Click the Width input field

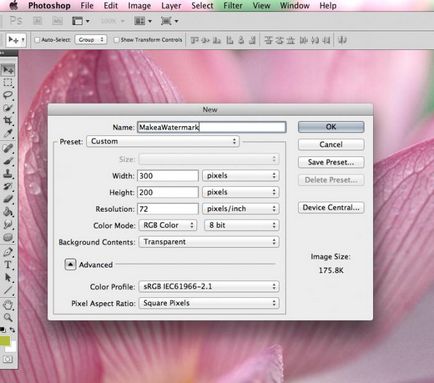pos(168,176)
